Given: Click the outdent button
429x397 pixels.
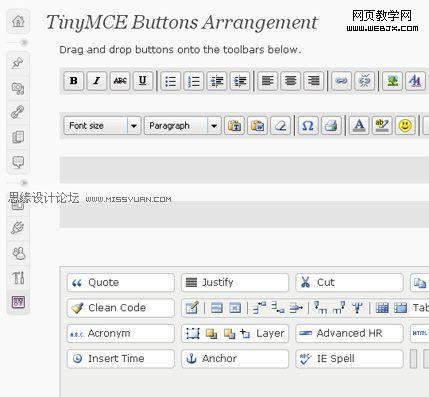Looking at the screenshot, I should tap(217, 81).
